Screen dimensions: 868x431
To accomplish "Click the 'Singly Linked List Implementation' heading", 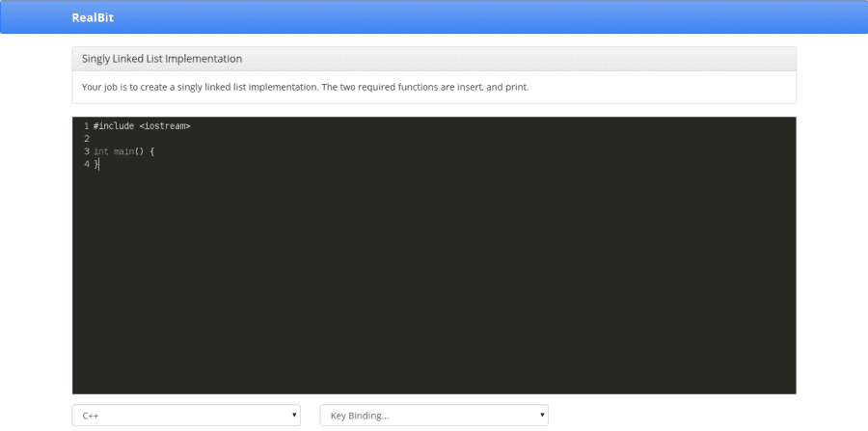I will tap(162, 59).
